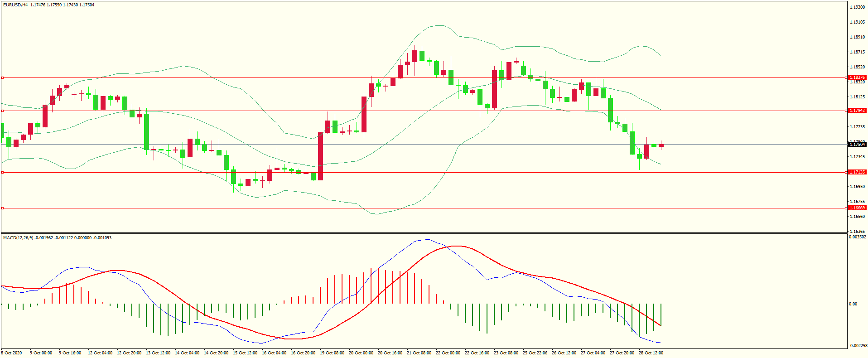
Task: Click the 20 Oct 00:00 time label
Action: [361, 353]
